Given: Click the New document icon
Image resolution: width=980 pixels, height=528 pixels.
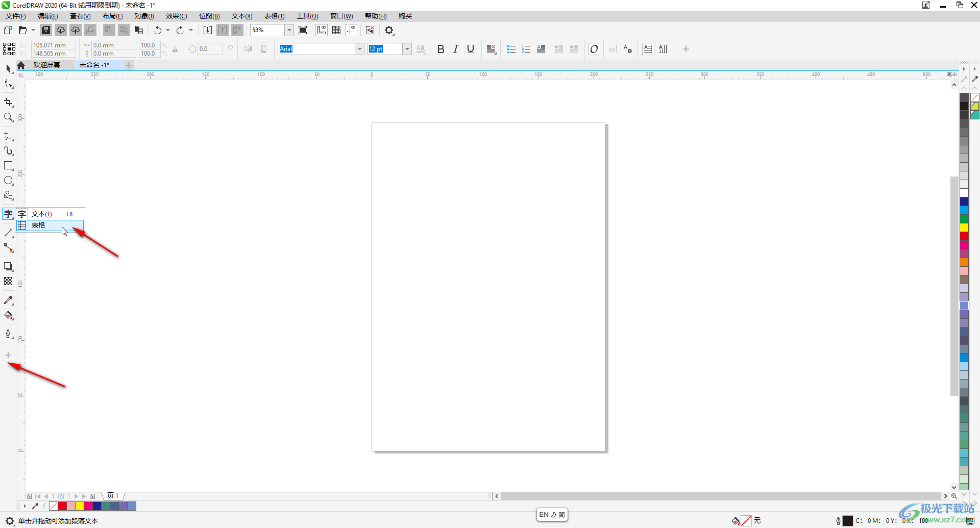Looking at the screenshot, I should click(x=8, y=30).
